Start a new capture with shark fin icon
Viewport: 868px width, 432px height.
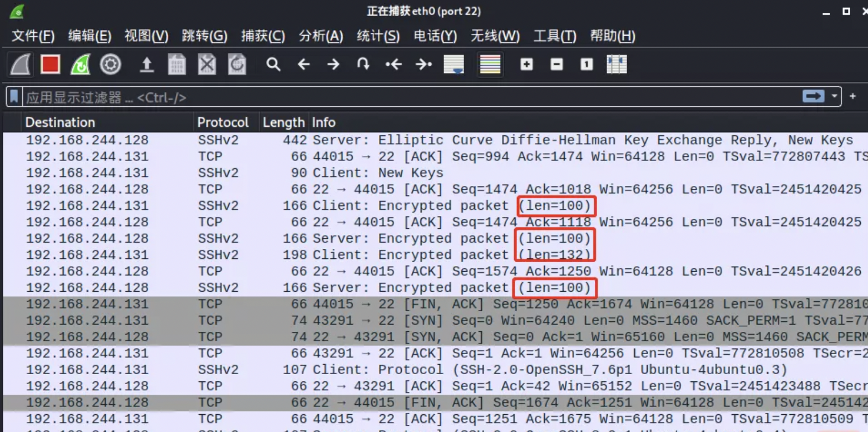(20, 65)
